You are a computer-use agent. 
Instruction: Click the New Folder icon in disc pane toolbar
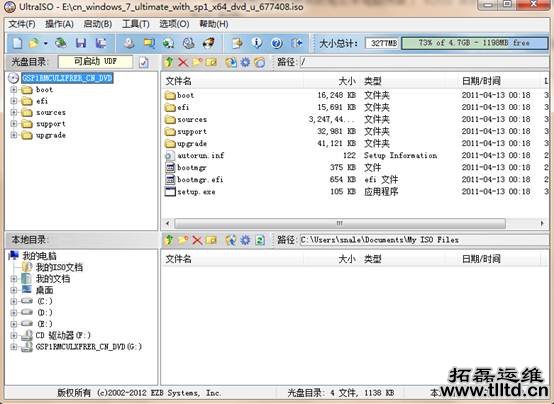(x=197, y=63)
